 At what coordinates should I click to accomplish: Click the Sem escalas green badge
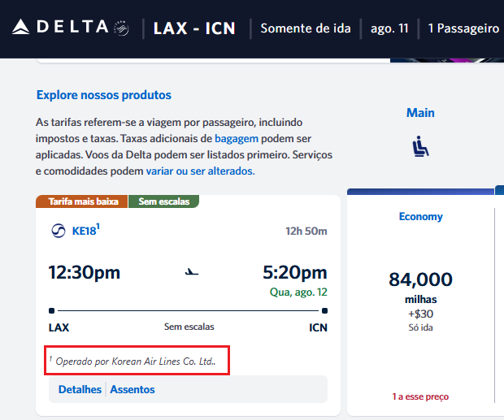pos(164,201)
